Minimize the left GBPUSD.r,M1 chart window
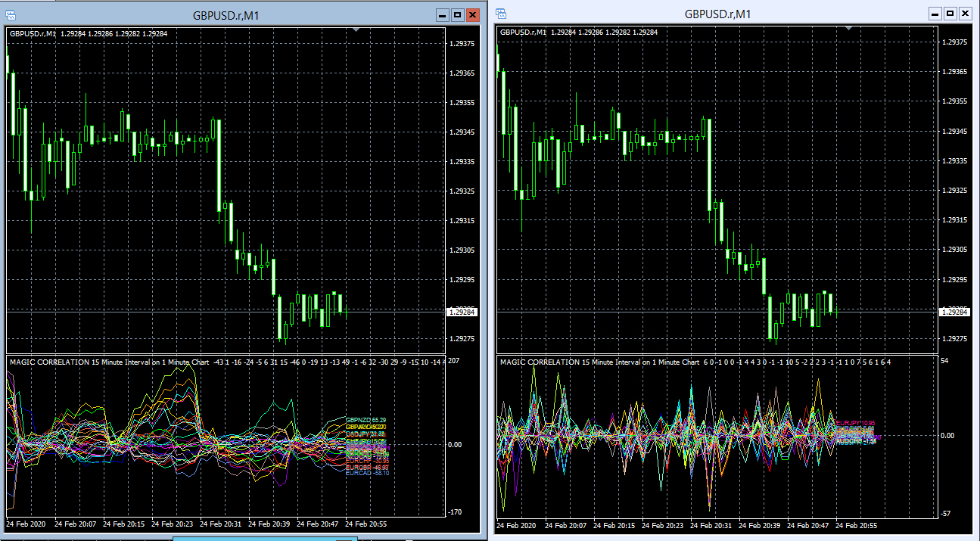Screen dimensions: 980x541 coord(443,14)
